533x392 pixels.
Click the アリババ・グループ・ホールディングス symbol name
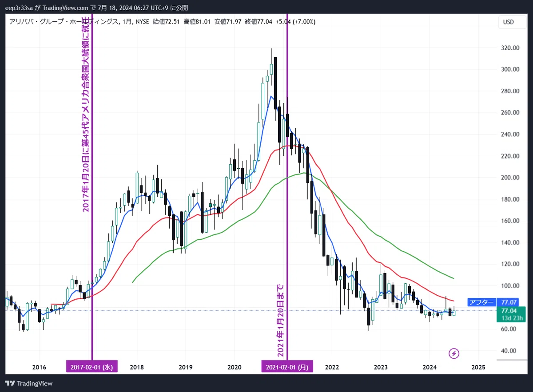point(64,21)
